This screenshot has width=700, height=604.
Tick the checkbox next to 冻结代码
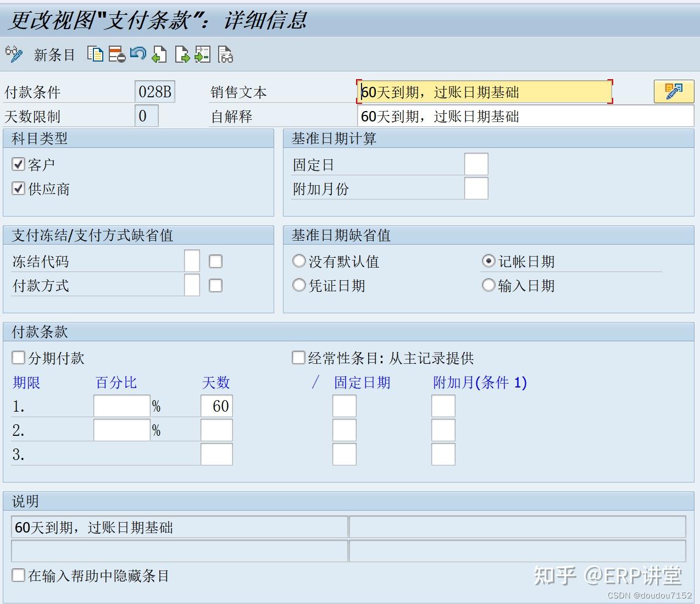(215, 261)
